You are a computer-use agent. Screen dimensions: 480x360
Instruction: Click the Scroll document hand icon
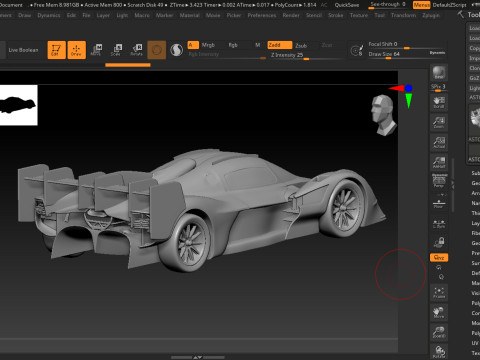click(439, 102)
